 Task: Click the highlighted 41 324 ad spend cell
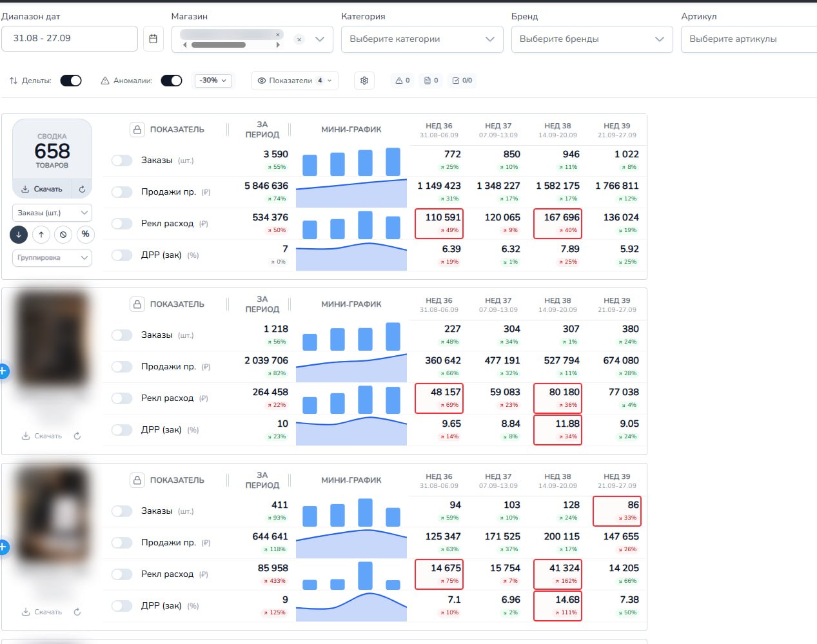[558, 574]
